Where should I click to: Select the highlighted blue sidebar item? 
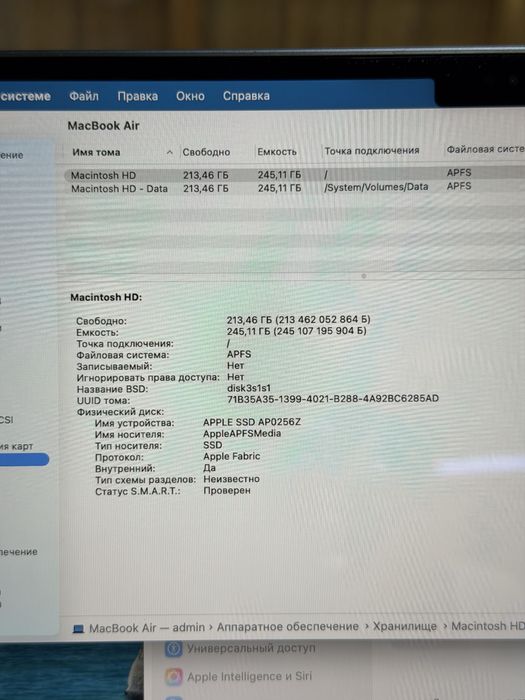pos(24,459)
